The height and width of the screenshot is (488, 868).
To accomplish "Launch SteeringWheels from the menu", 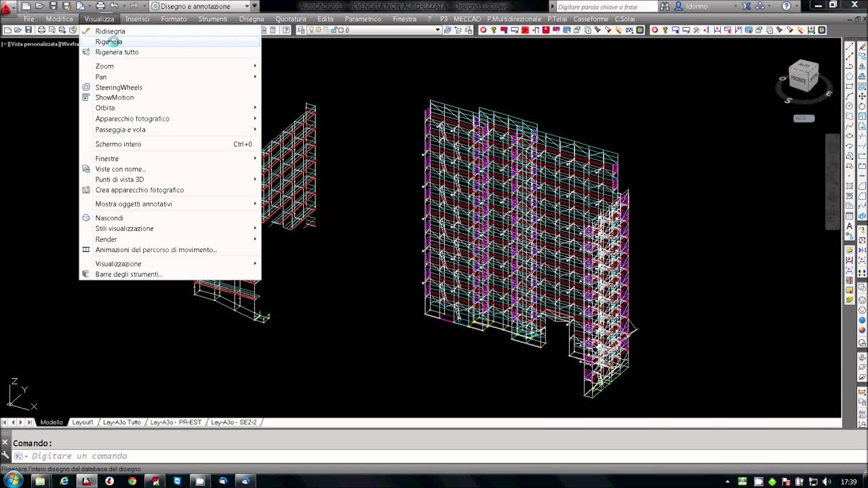I will (170, 87).
